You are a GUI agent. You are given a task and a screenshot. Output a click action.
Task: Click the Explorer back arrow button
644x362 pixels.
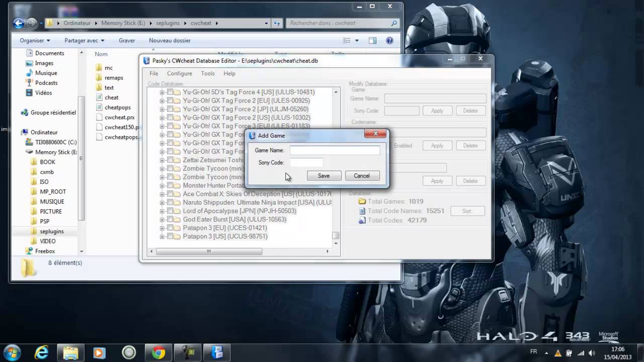pyautogui.click(x=19, y=23)
